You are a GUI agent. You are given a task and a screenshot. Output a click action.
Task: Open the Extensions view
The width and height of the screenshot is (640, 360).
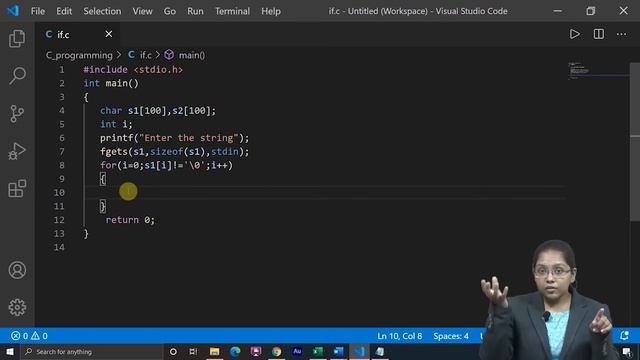point(17,189)
